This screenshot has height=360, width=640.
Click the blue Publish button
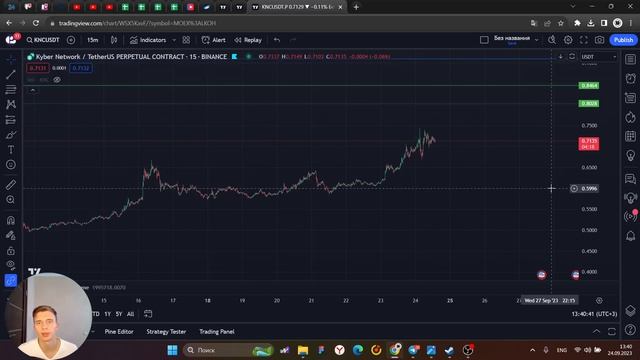coord(623,40)
